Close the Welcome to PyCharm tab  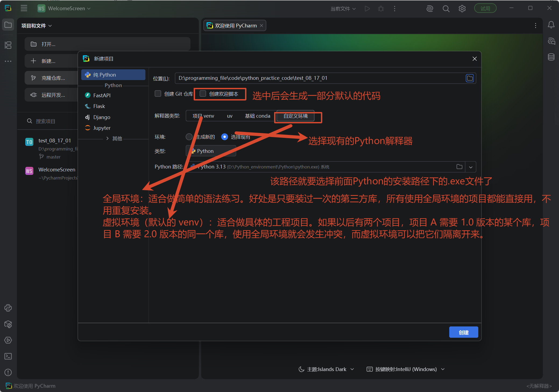[x=261, y=26]
